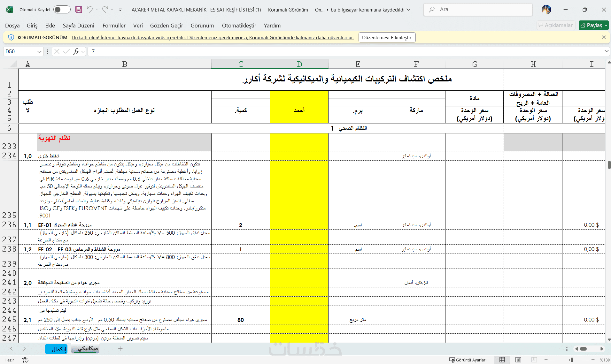Open the Gözden Geçir tab
Image resolution: width=611 pixels, height=364 pixels.
coord(167,26)
